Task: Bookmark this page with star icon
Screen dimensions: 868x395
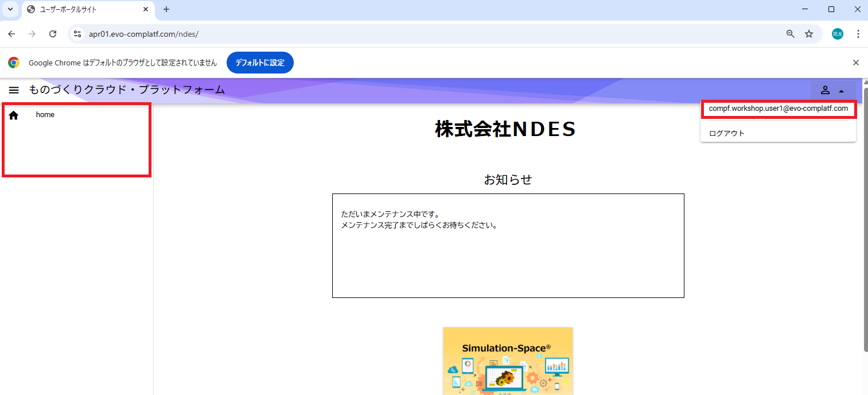Action: pos(809,34)
